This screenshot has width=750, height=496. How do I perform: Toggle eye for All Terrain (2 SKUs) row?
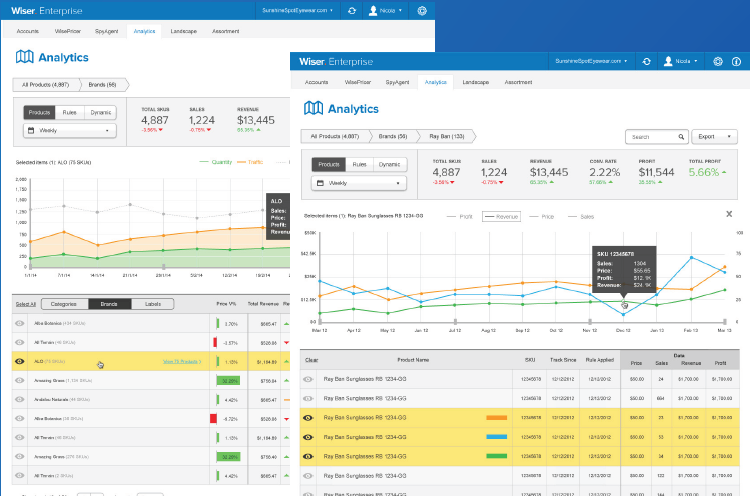point(20,475)
